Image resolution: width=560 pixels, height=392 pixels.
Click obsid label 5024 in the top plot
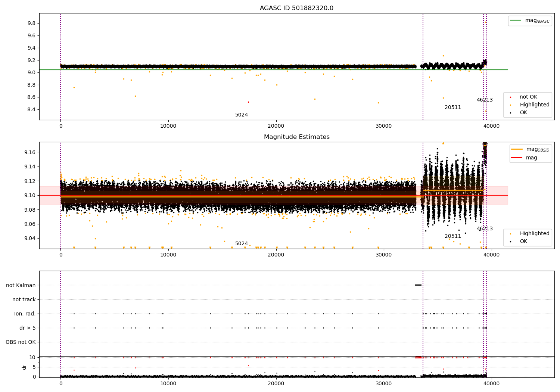point(242,115)
